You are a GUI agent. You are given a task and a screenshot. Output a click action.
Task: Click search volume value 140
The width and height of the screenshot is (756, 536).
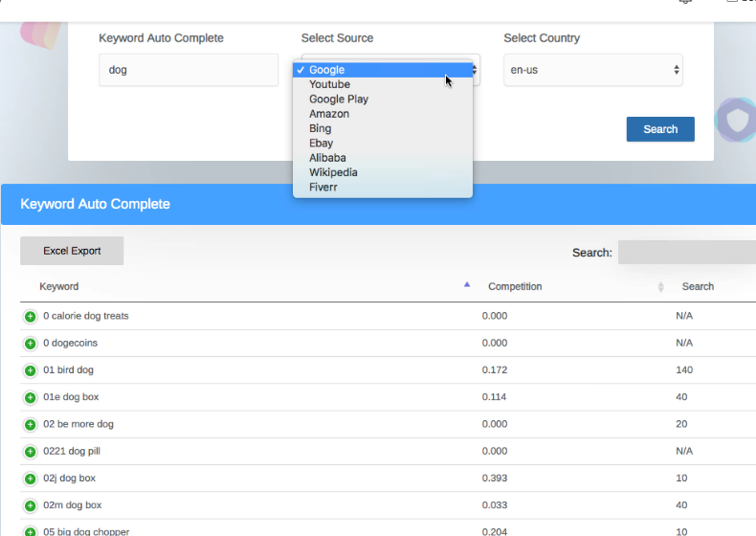[x=684, y=370]
